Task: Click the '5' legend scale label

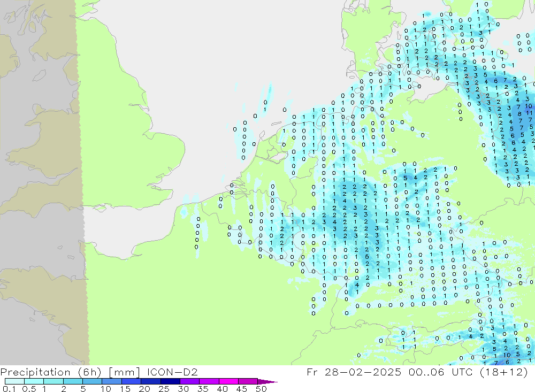Action: [83, 389]
